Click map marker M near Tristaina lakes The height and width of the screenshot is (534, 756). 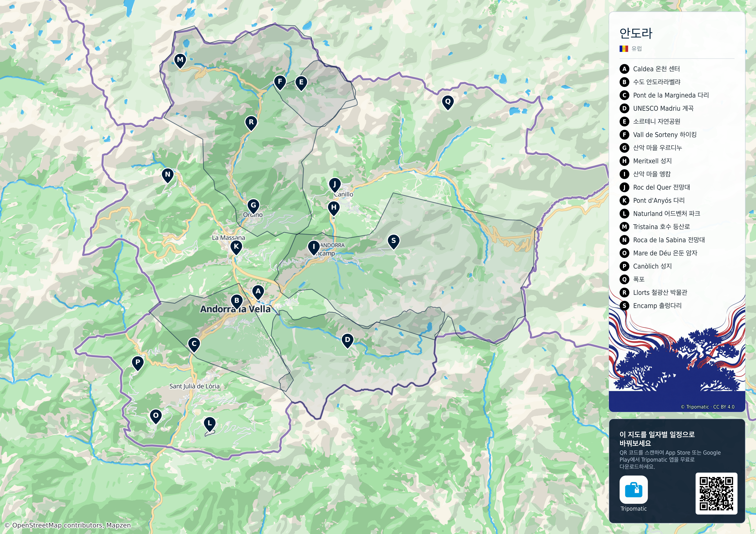[x=180, y=61]
